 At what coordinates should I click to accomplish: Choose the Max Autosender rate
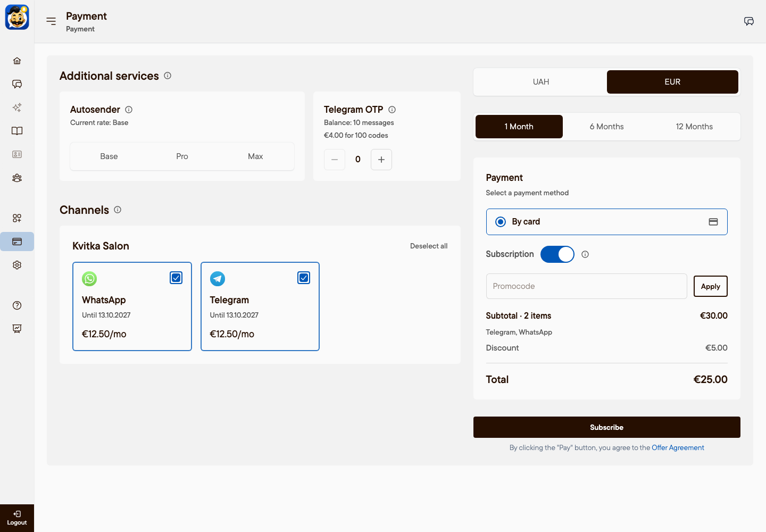(255, 156)
